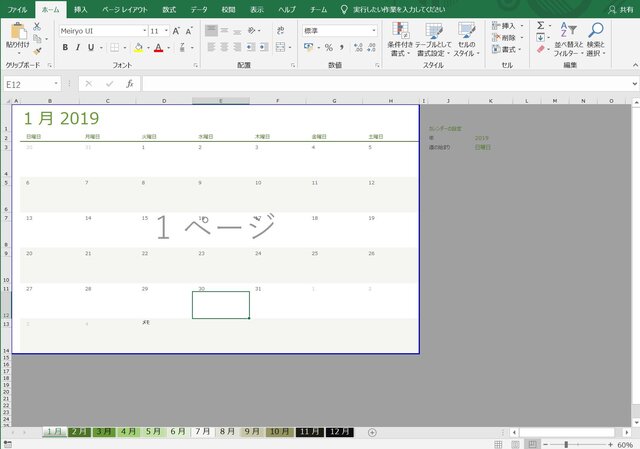Switch to normal view in status bar
The image size is (640, 449).
[498, 445]
